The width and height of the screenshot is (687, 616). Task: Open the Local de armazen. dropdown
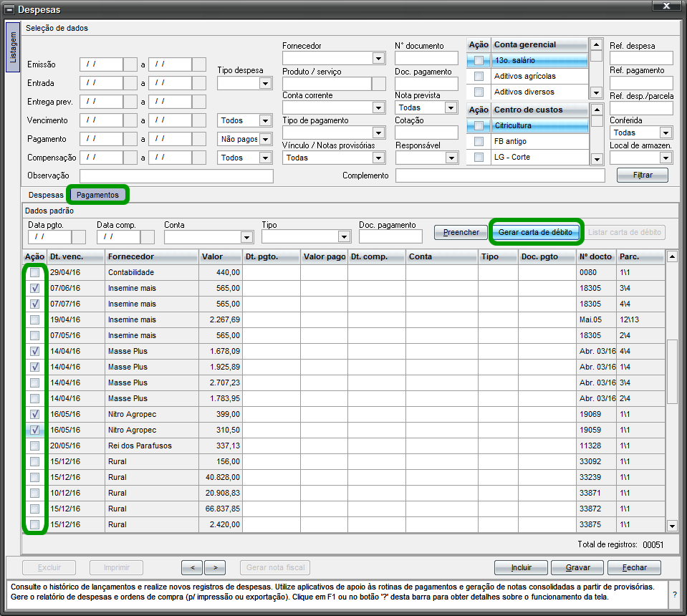[666, 158]
